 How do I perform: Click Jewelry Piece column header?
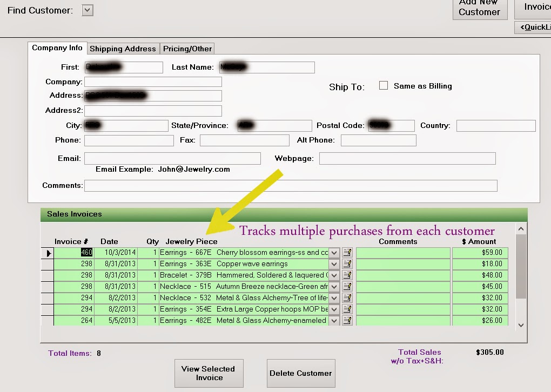click(x=192, y=242)
